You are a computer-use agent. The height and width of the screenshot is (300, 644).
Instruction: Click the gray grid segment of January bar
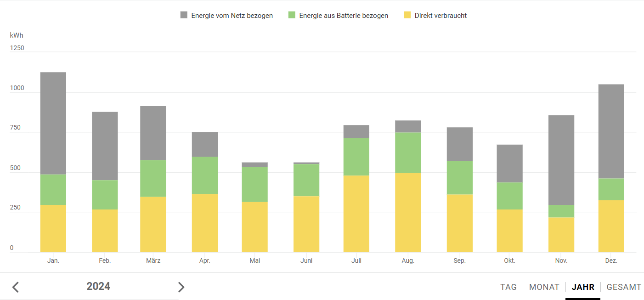[53, 123]
